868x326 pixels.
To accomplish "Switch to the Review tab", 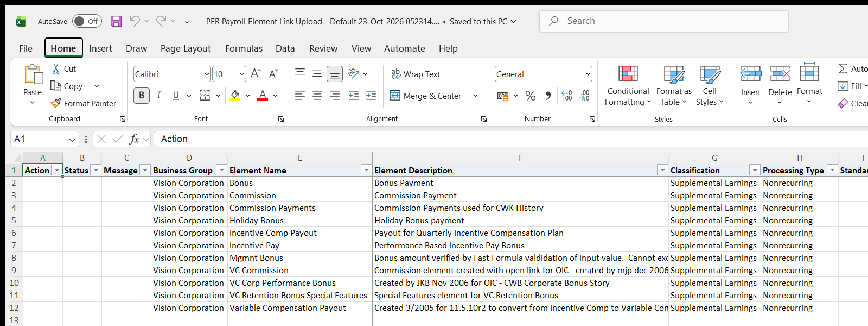I will (x=323, y=48).
